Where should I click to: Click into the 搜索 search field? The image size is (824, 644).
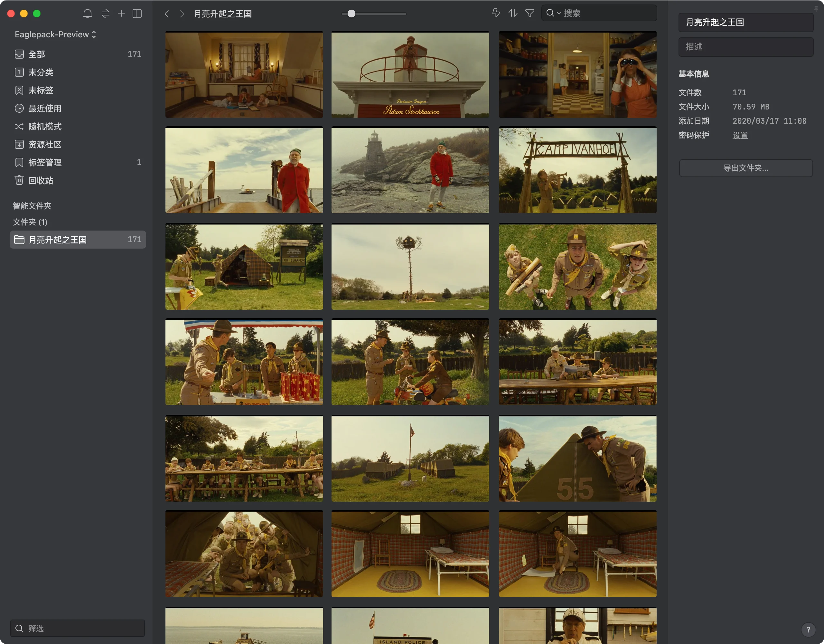point(599,13)
